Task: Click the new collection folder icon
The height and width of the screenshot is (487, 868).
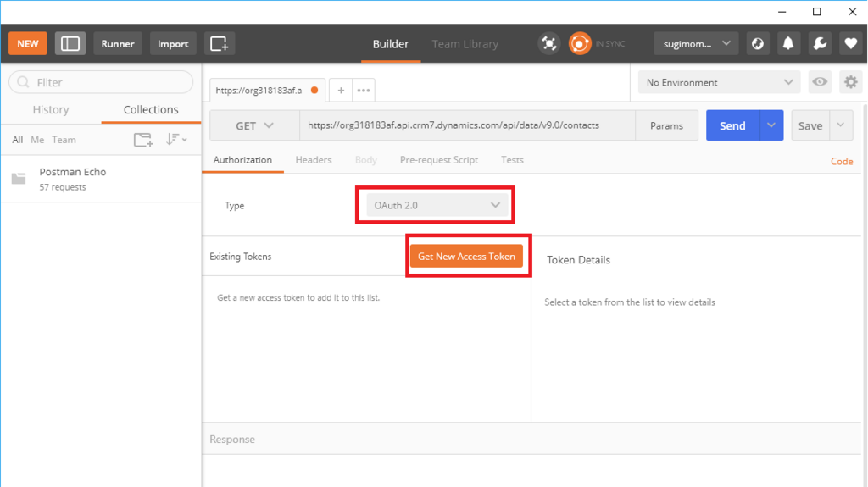Action: coord(143,140)
